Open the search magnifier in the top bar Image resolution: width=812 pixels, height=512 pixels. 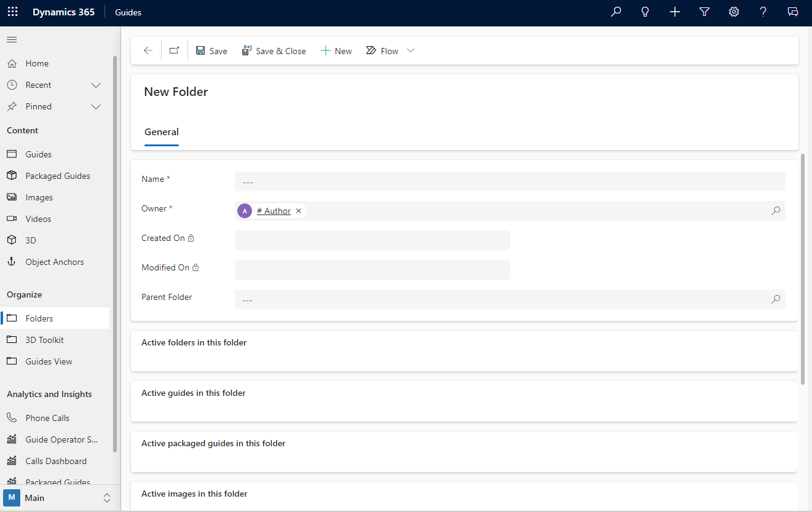click(616, 12)
